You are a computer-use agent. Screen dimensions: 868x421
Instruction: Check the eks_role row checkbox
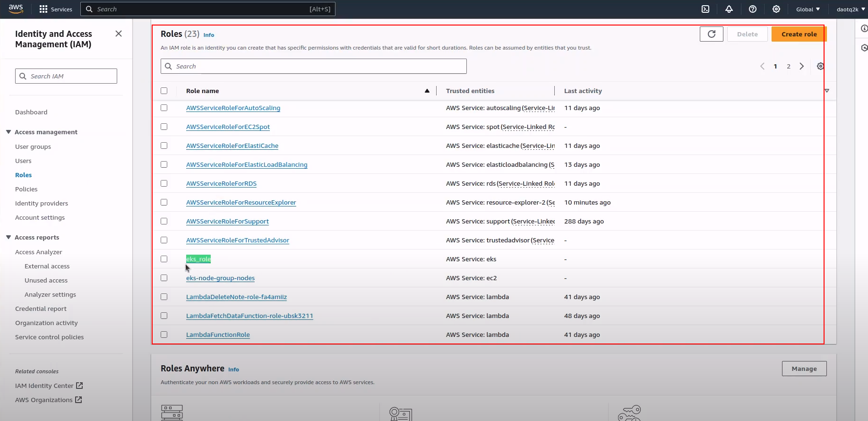(x=164, y=259)
